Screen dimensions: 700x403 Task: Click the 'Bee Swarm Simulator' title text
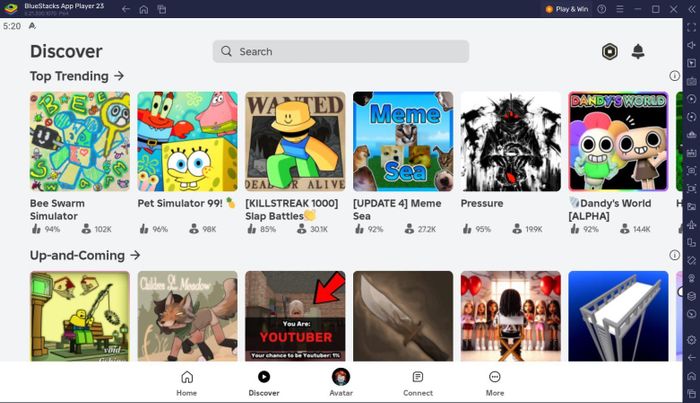click(x=57, y=209)
